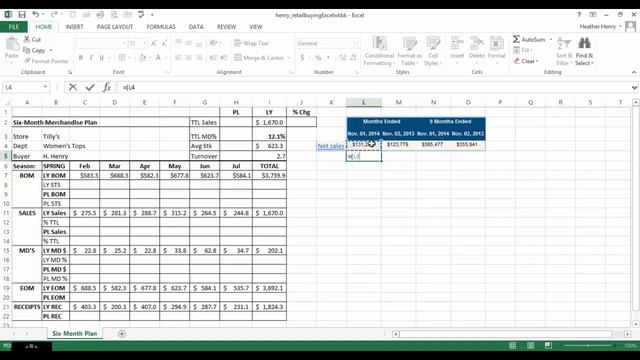Switch to the VIEW tab
The height and width of the screenshot is (360, 640).
(256, 27)
